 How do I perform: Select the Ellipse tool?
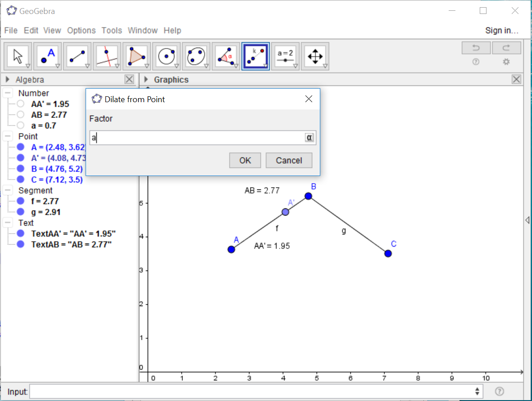(x=196, y=56)
